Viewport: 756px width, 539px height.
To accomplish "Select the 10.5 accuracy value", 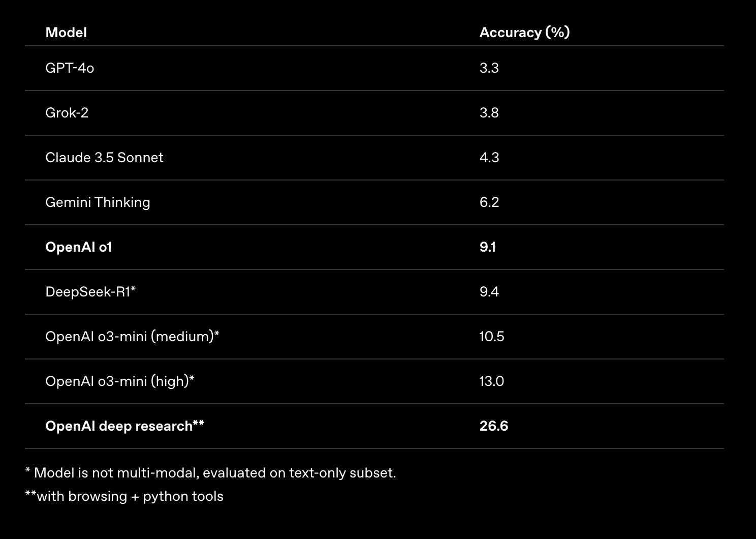I will [492, 337].
